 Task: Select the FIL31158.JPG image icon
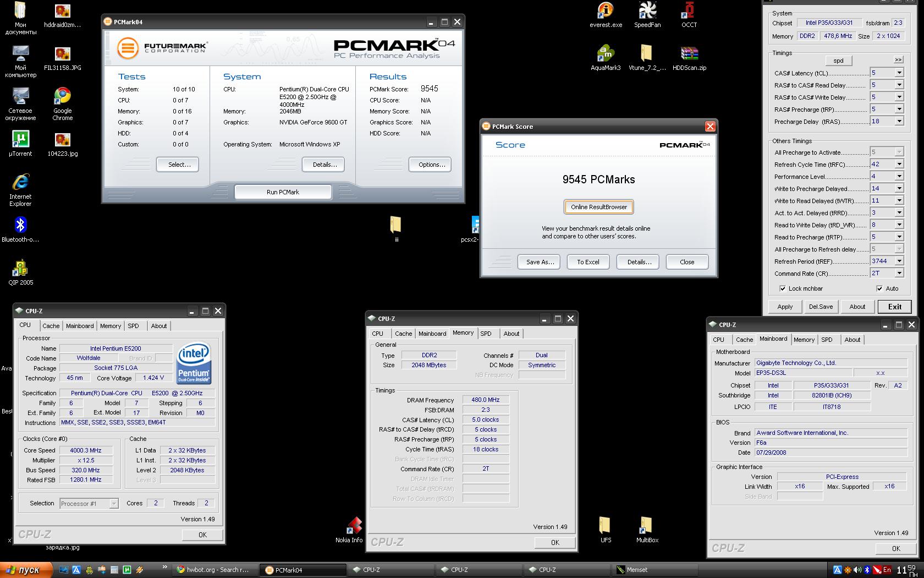(62, 58)
